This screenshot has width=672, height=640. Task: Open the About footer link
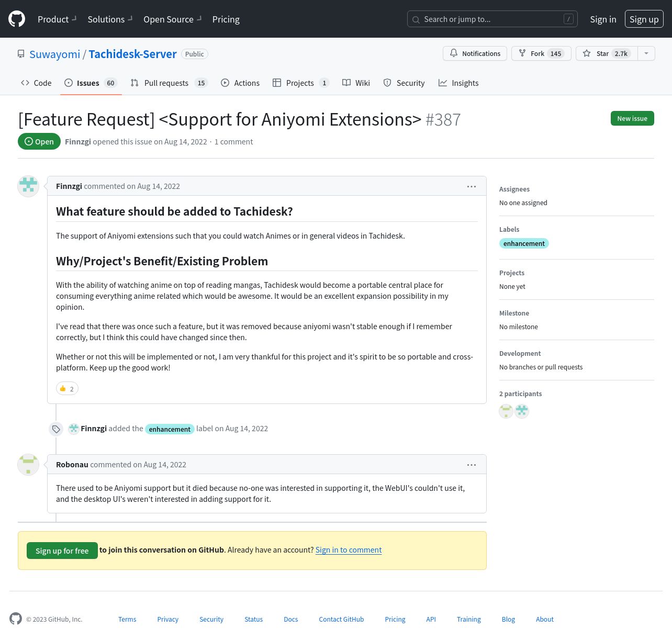coord(545,620)
